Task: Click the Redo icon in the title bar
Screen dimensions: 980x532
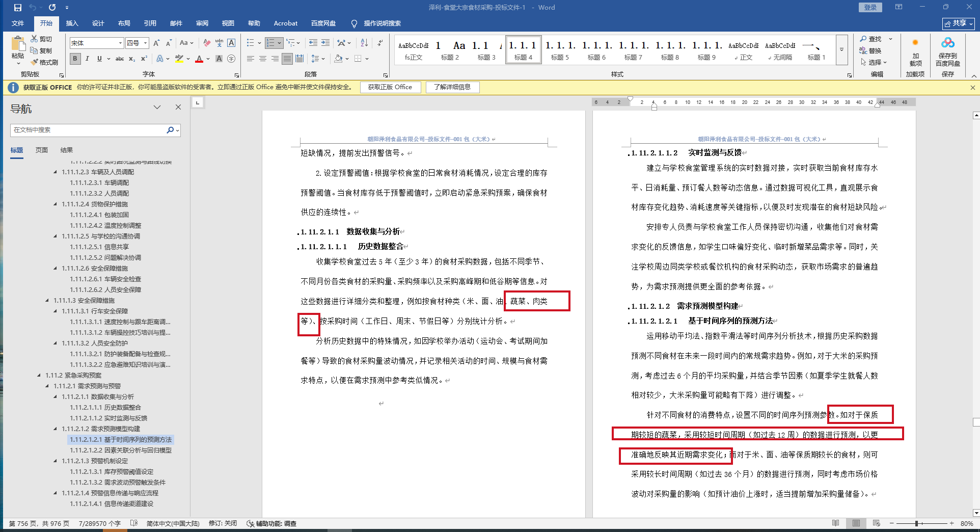Action: 52,8
